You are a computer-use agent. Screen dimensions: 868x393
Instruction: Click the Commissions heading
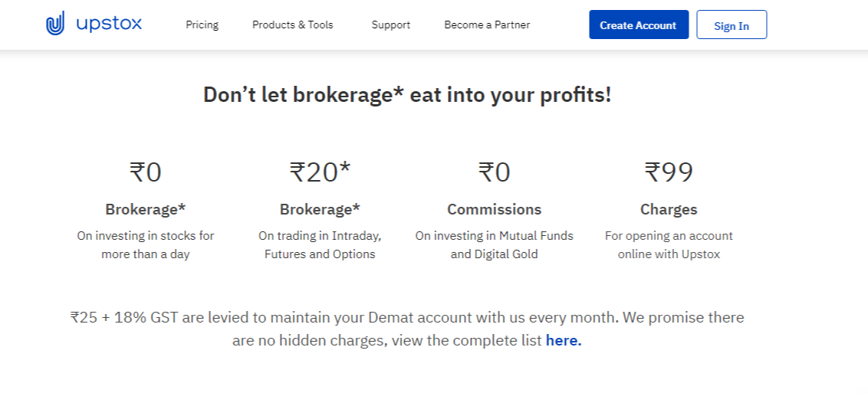click(495, 209)
